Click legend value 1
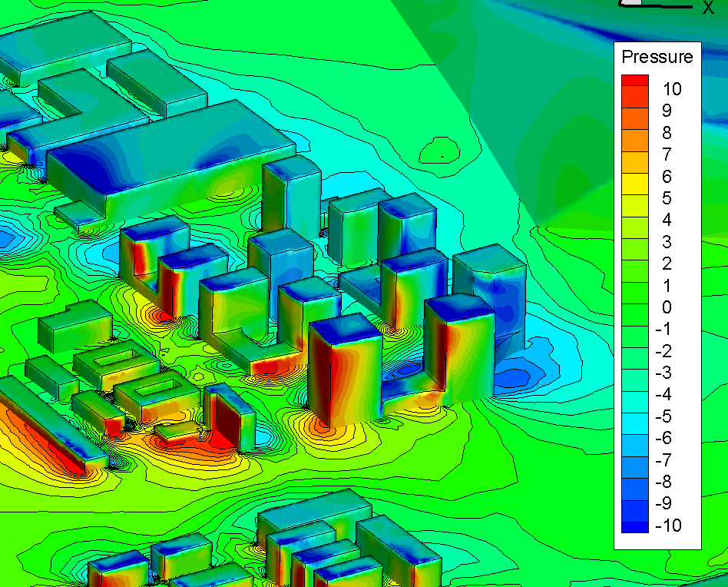728x587 pixels. (667, 285)
